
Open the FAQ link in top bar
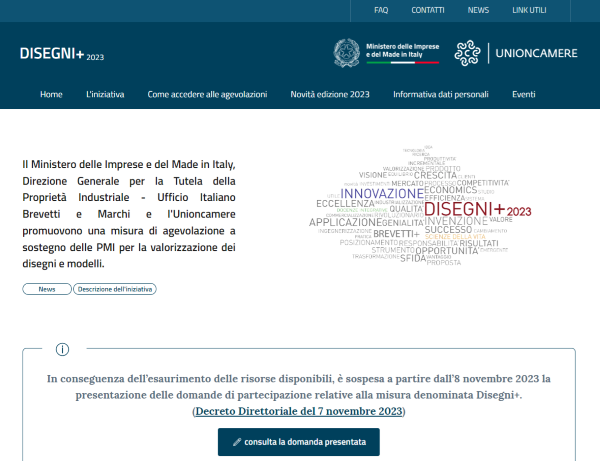[x=381, y=10]
